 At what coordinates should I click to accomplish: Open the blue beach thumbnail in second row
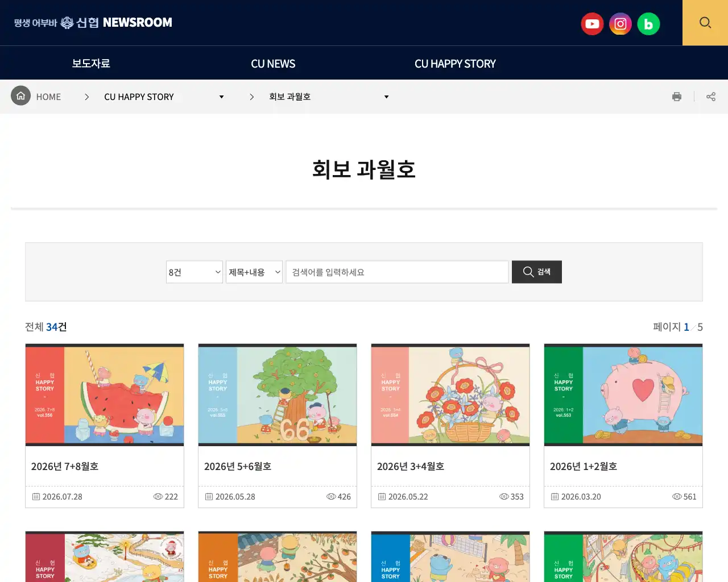[x=450, y=556]
